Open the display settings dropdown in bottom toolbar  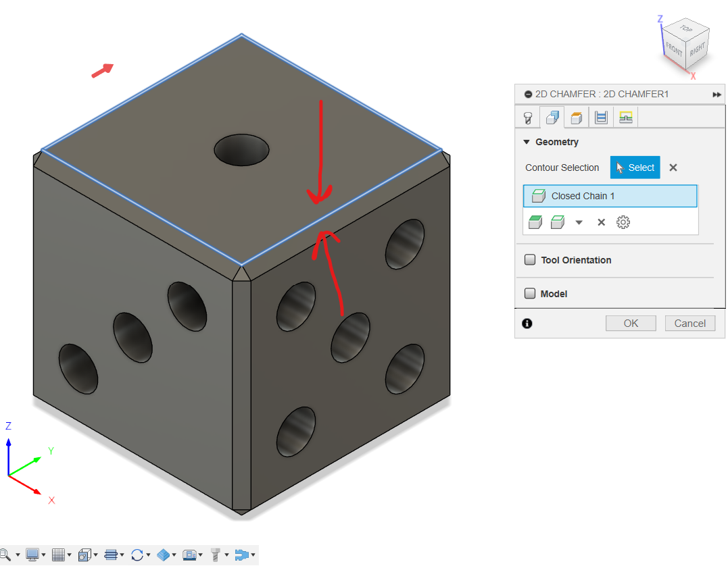coord(34,554)
